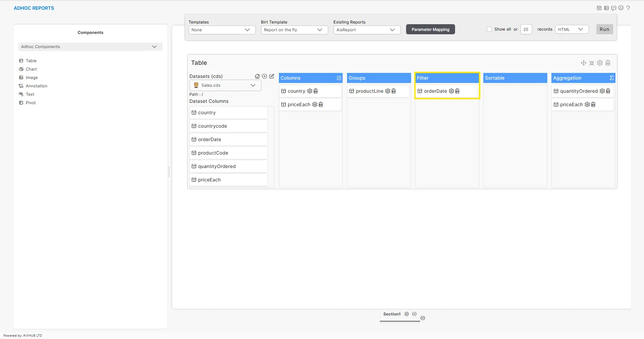Open the Templates dropdown

click(x=222, y=30)
